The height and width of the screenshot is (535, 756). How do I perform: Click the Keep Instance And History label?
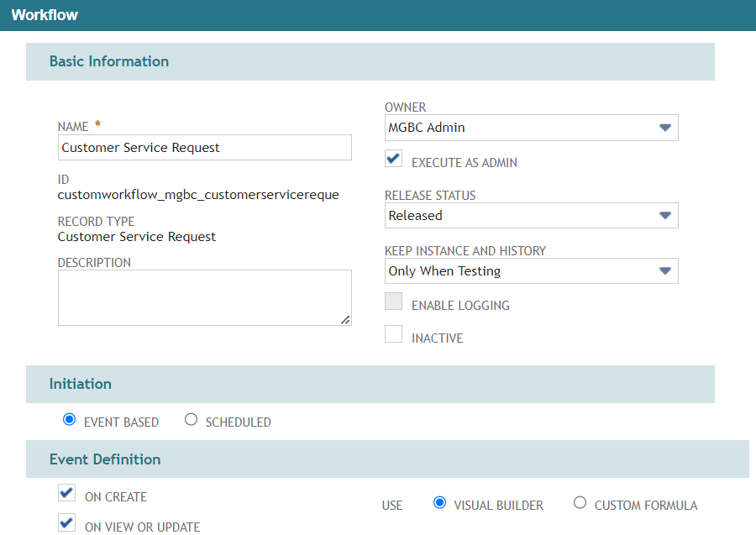(465, 250)
